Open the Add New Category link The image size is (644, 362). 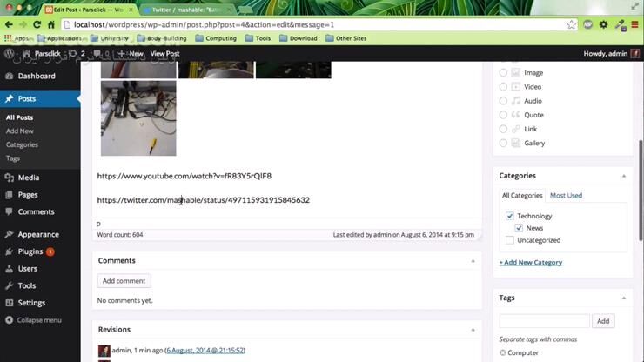point(530,262)
